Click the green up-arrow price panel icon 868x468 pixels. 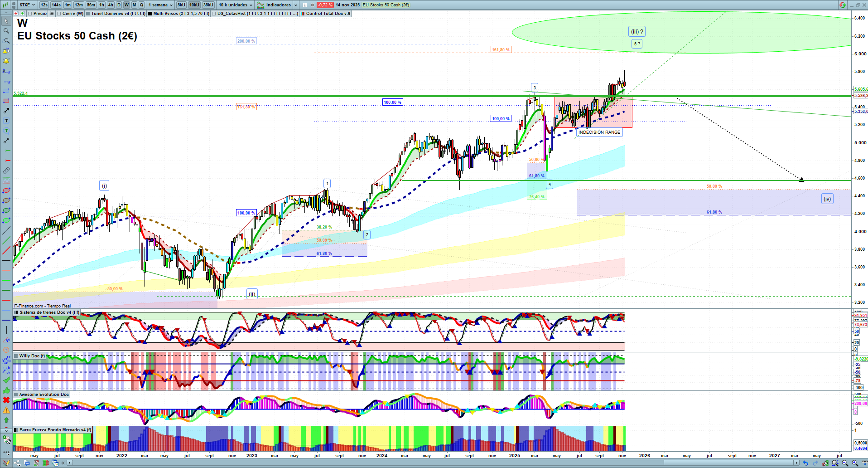click(x=22, y=14)
